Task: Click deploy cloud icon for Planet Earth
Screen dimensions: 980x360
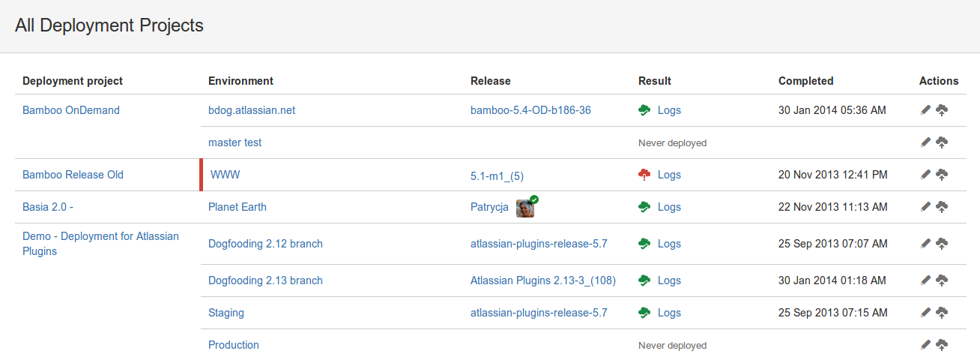Action: [942, 207]
